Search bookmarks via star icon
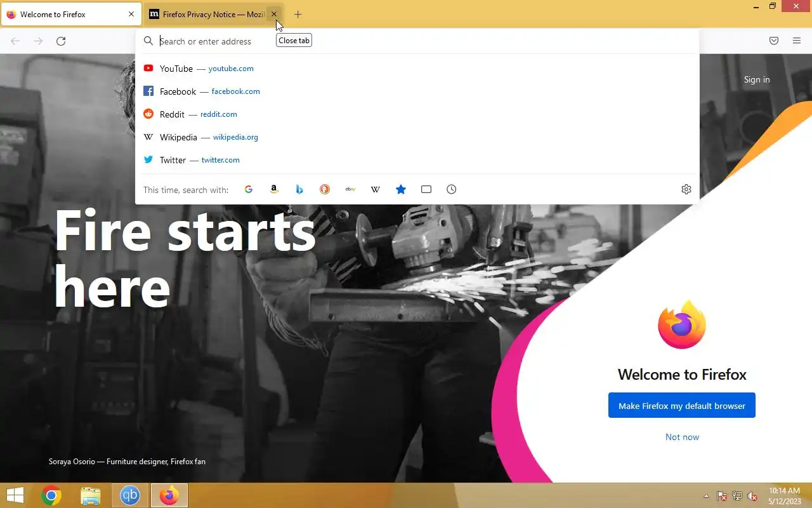The image size is (812, 508). point(401,189)
